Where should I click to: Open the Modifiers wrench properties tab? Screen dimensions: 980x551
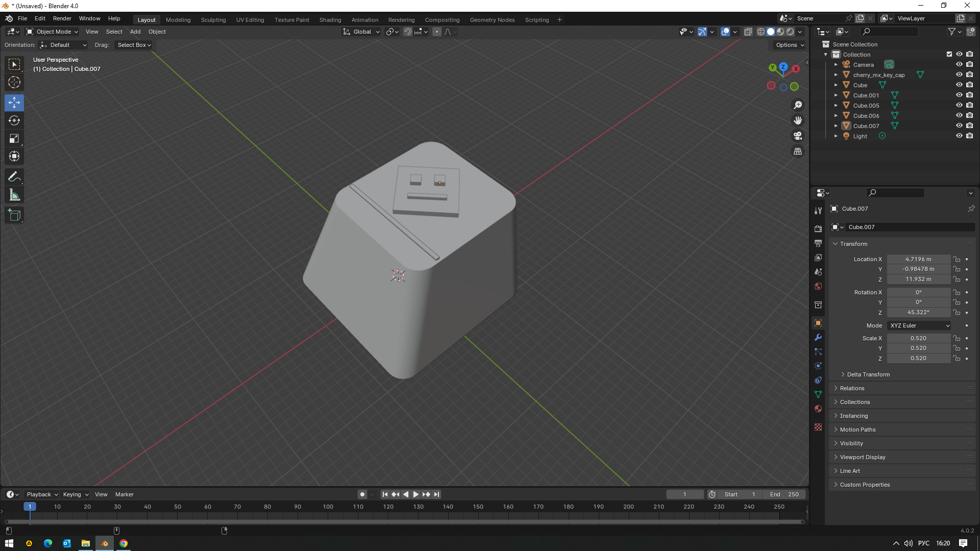(x=818, y=337)
